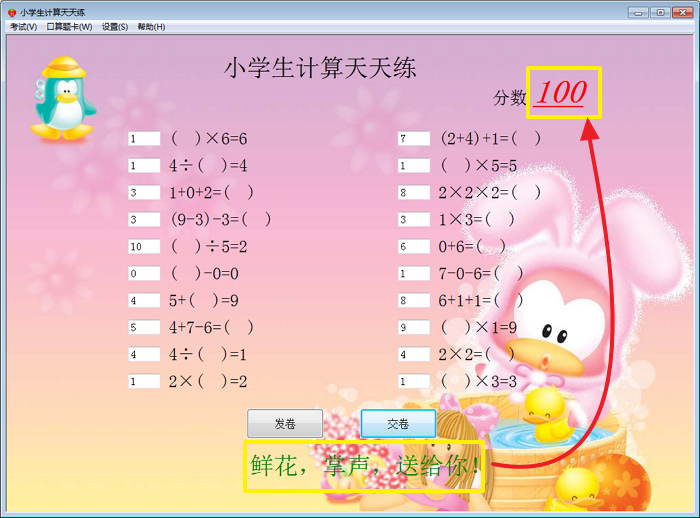The width and height of the screenshot is (700, 518).
Task: Click answer box for ( )×5=5
Action: (x=414, y=166)
